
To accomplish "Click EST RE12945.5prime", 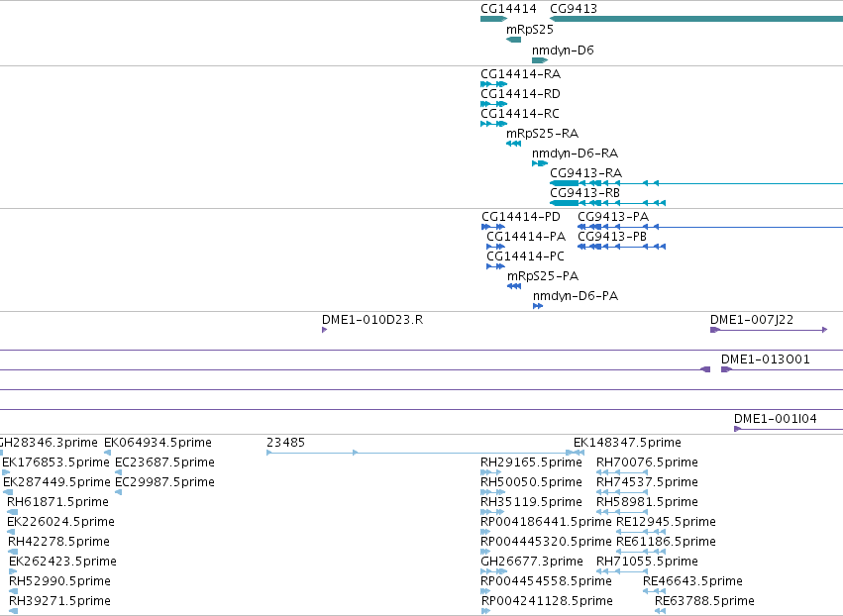I will (666, 522).
